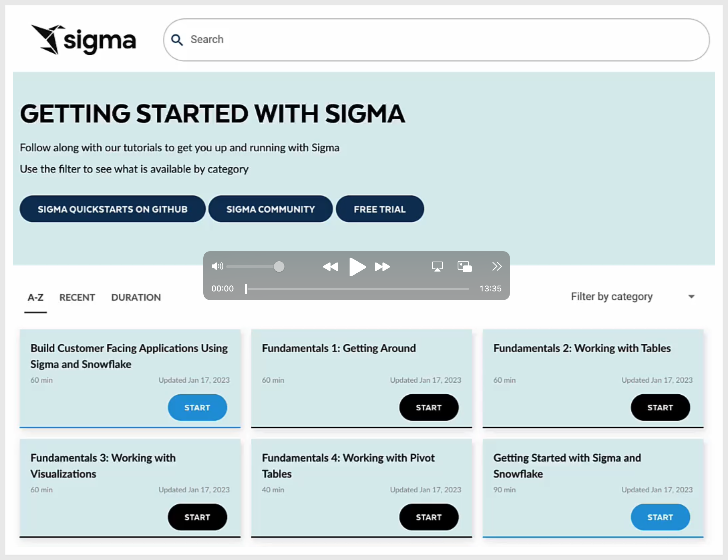Open Sigma Quickstarts on GitHub button
The height and width of the screenshot is (560, 728).
(112, 209)
